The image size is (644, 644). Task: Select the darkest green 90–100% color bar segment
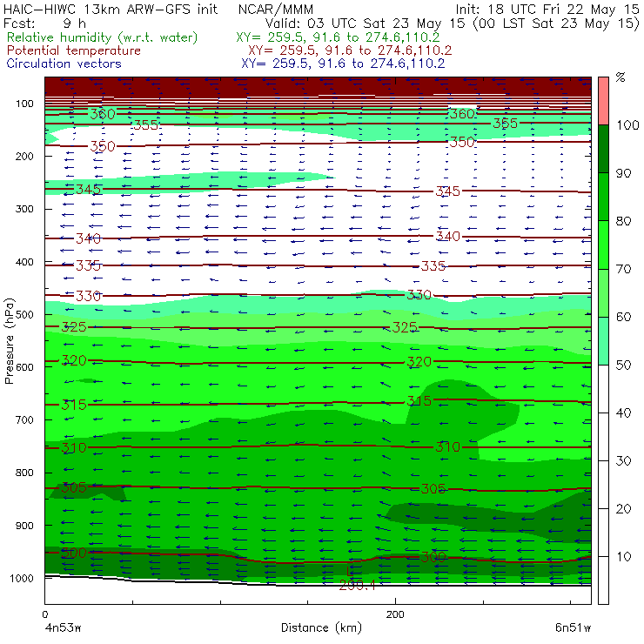point(603,149)
